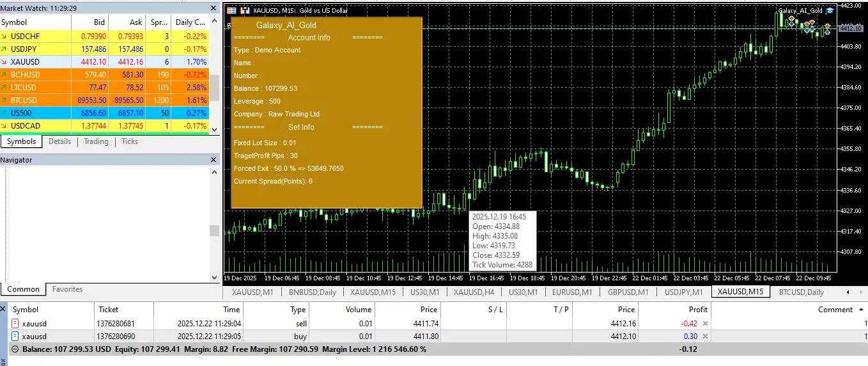Image resolution: width=868 pixels, height=366 pixels.
Task: Expand the Navigator dropdown chevron
Action: pos(214,277)
